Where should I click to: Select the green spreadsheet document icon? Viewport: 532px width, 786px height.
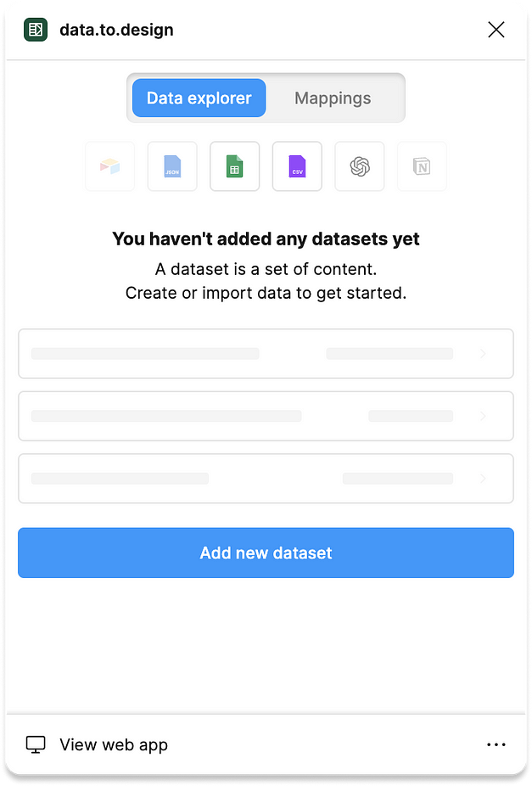pos(234,166)
